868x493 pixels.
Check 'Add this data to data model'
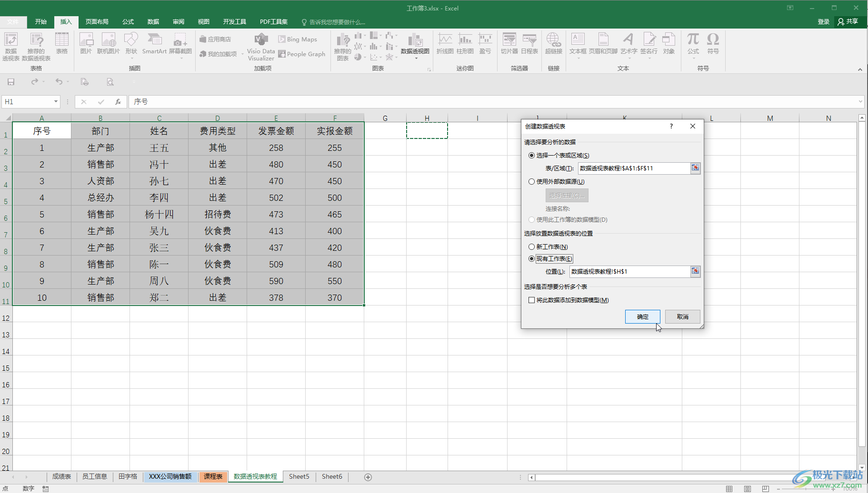coord(531,300)
